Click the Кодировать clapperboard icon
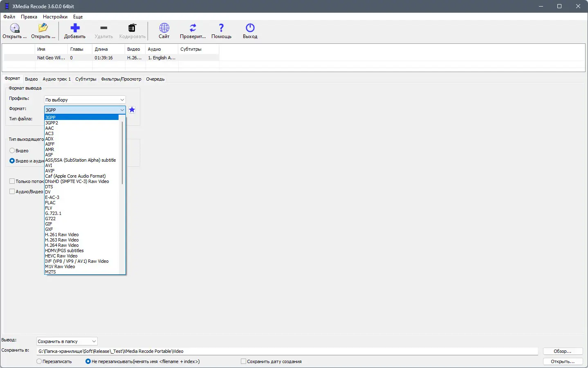Screen dimensions: 588x368 (132, 28)
